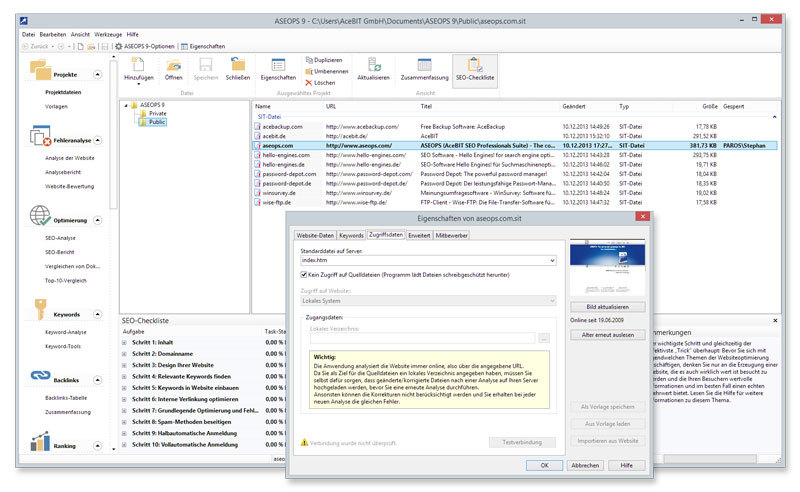Open the Eigenschaften ribbon icon

point(278,65)
